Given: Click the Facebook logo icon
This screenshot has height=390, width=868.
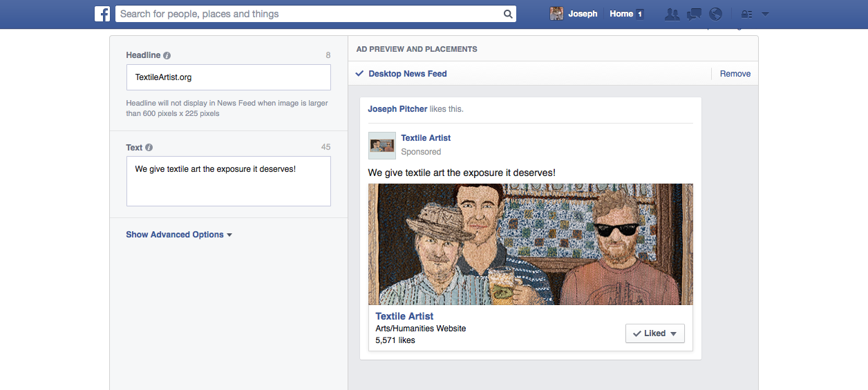Looking at the screenshot, I should coord(102,14).
